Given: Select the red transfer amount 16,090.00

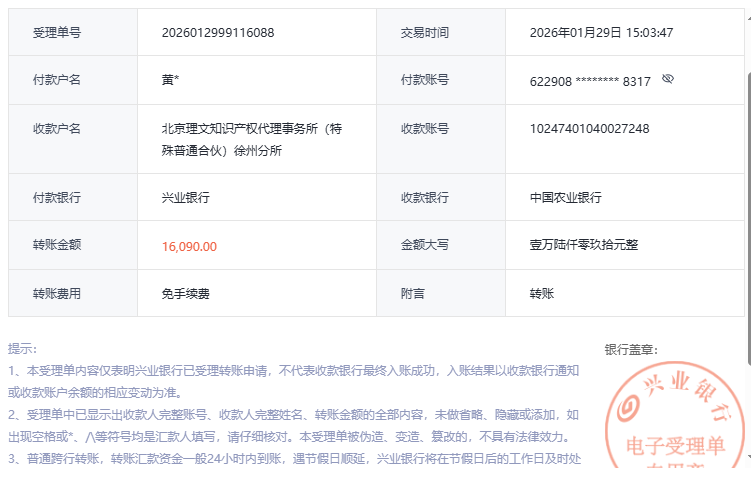Looking at the screenshot, I should tap(189, 246).
